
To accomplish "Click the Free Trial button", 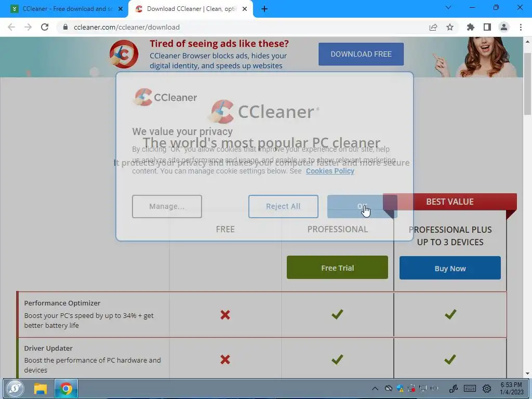I will click(x=337, y=268).
